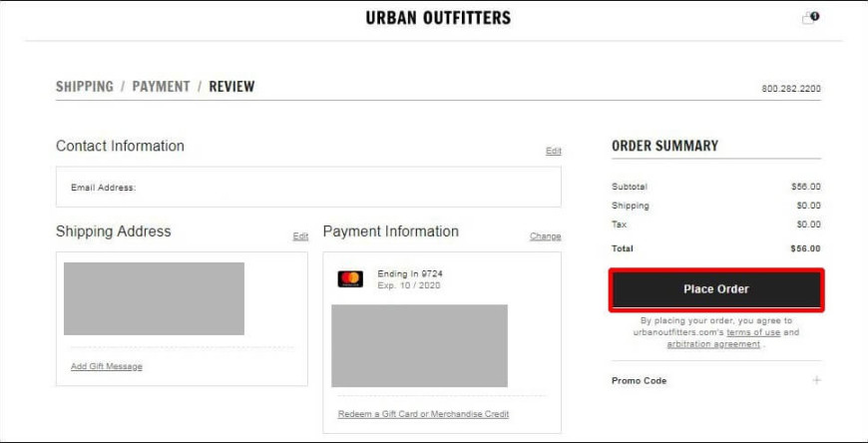
Task: Click the 800.282.2200 phone number
Action: 791,89
